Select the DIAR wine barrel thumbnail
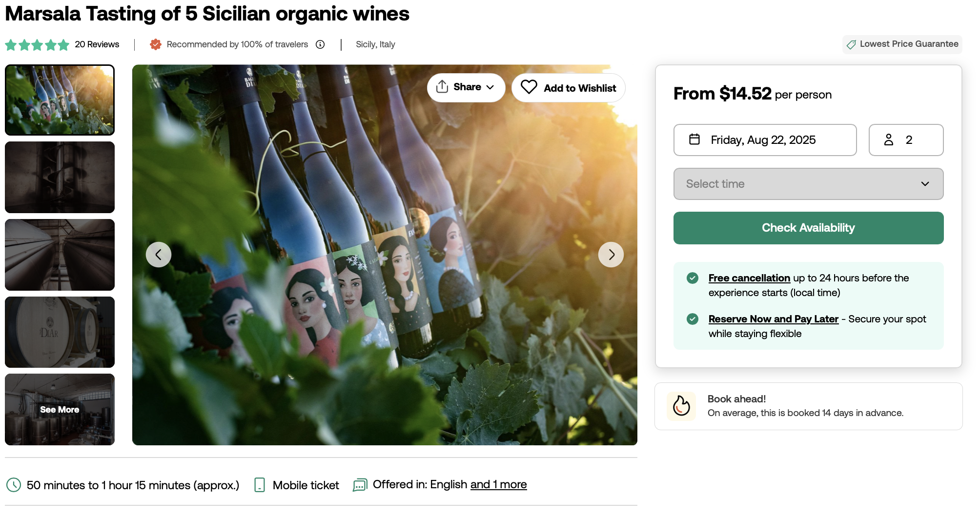The image size is (980, 518). (x=60, y=332)
